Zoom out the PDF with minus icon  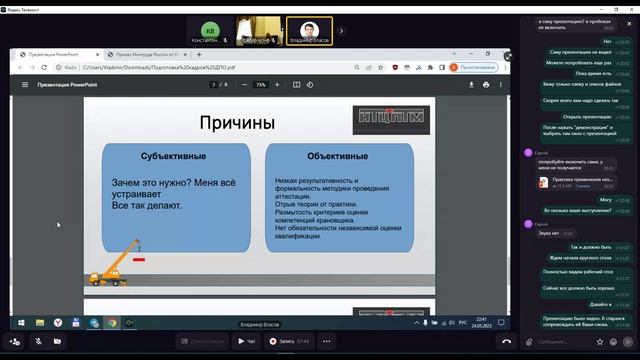click(244, 84)
